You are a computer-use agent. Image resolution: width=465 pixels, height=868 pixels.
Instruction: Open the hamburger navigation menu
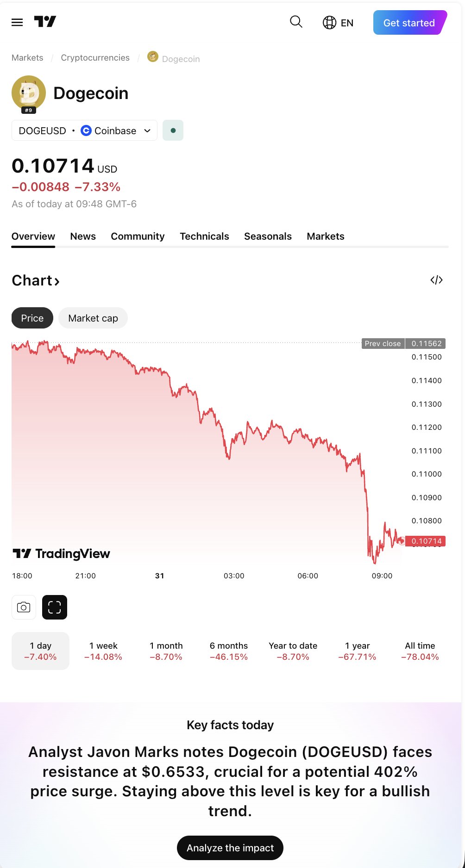pos(17,23)
